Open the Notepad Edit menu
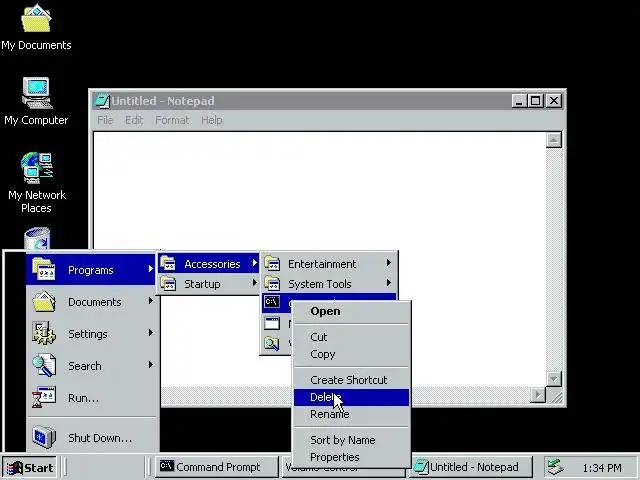Screen dimensions: 640x480 pyautogui.click(x=134, y=120)
